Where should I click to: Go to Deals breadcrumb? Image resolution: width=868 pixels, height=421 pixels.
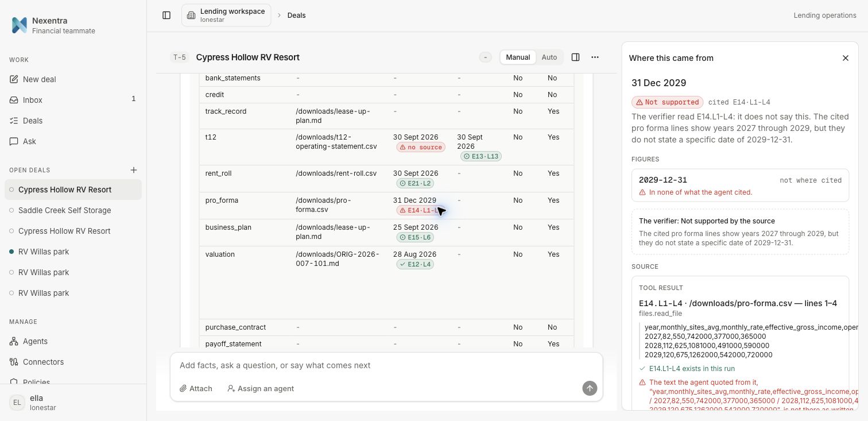296,16
